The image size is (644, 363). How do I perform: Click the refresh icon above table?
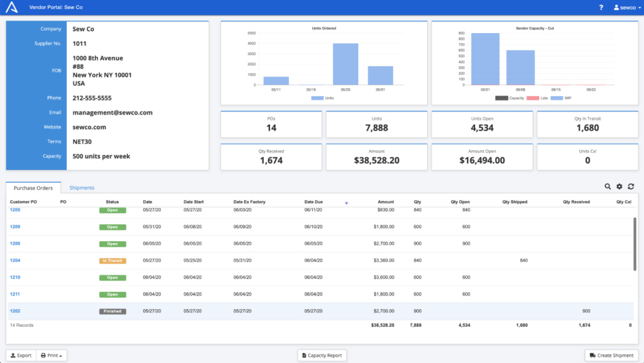point(631,186)
